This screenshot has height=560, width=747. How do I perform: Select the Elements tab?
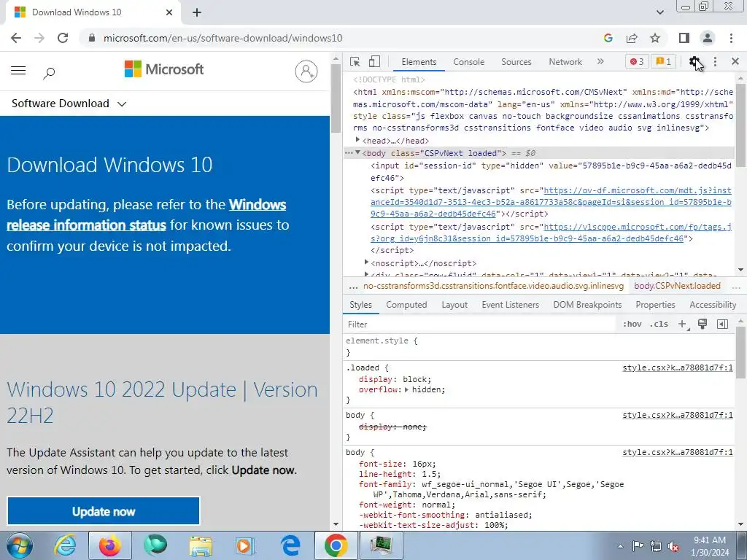coord(419,62)
